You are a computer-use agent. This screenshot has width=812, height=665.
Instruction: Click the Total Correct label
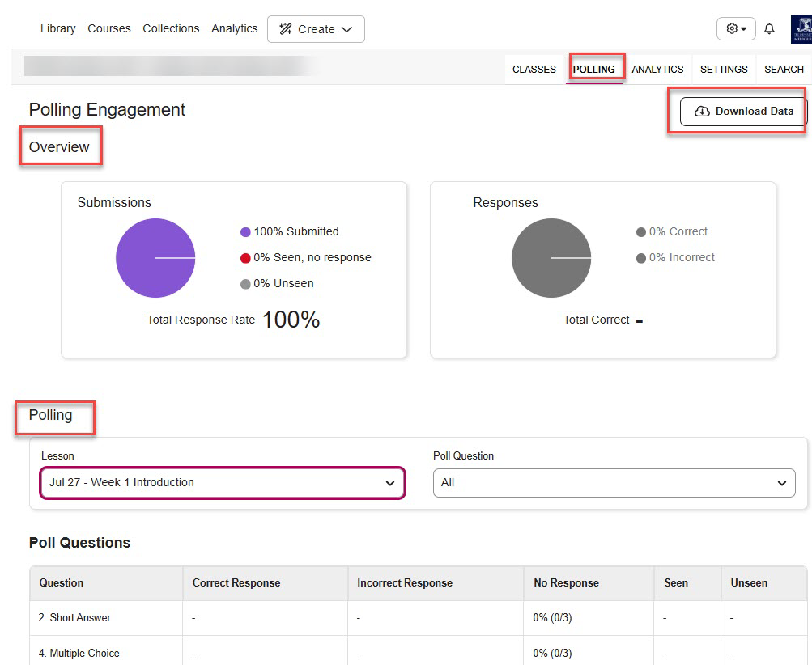597,320
